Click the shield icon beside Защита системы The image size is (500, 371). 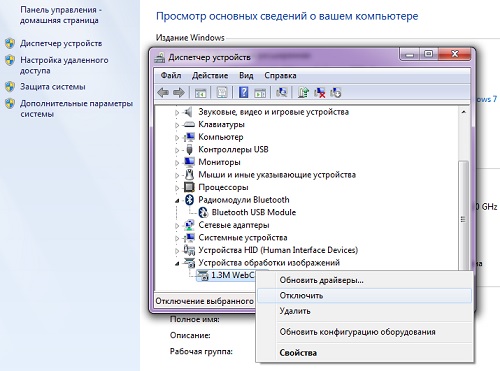click(x=10, y=87)
